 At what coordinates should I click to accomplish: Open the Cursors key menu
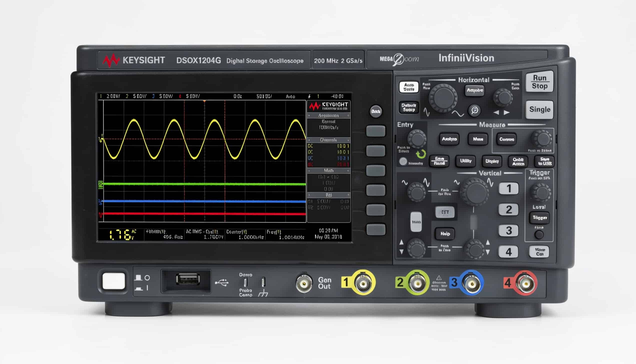tap(506, 139)
